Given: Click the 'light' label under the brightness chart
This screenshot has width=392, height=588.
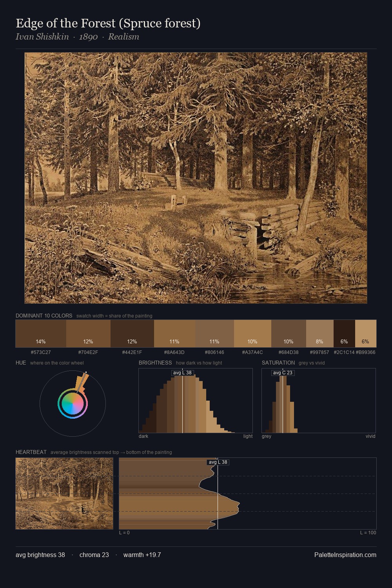Looking at the screenshot, I should (248, 436).
